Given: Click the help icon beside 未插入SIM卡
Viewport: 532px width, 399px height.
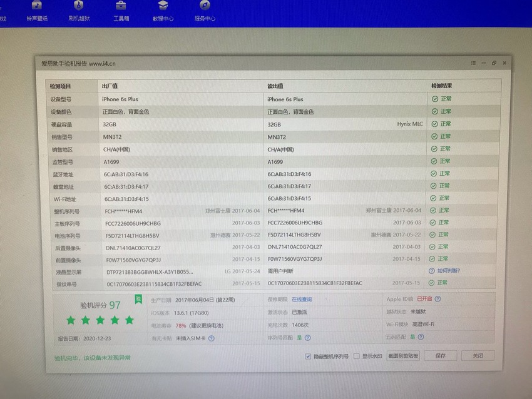Looking at the screenshot, I should (212, 338).
